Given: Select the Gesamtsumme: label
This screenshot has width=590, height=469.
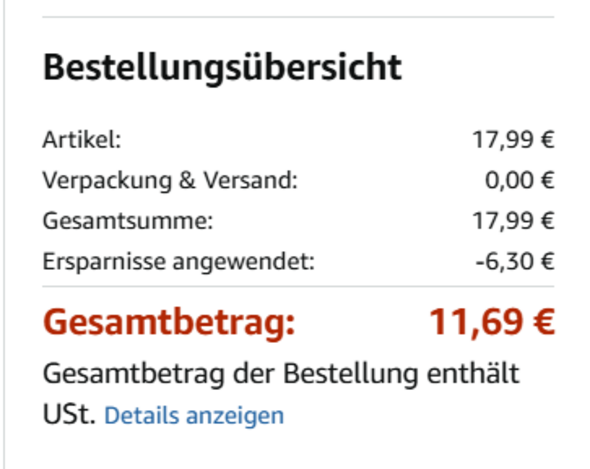Looking at the screenshot, I should pos(128,221).
